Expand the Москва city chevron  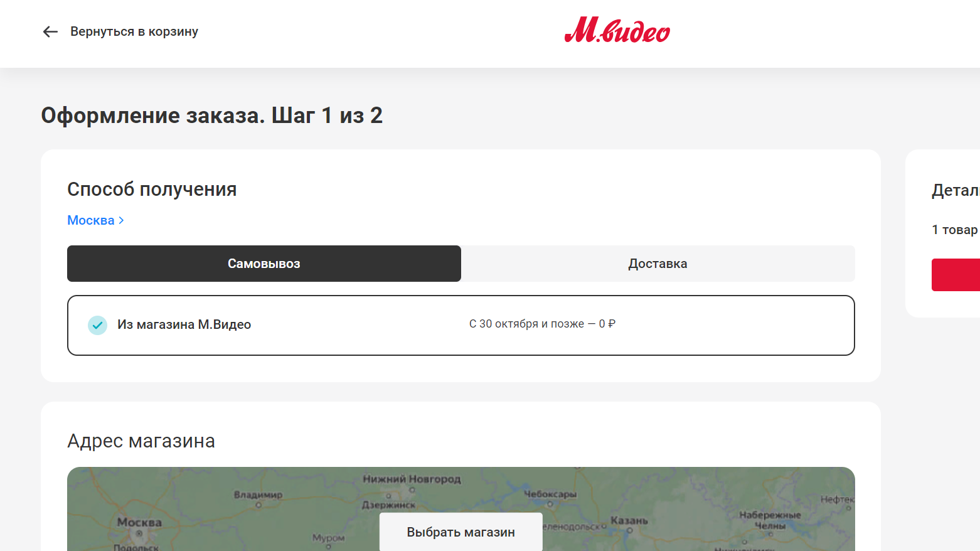122,220
